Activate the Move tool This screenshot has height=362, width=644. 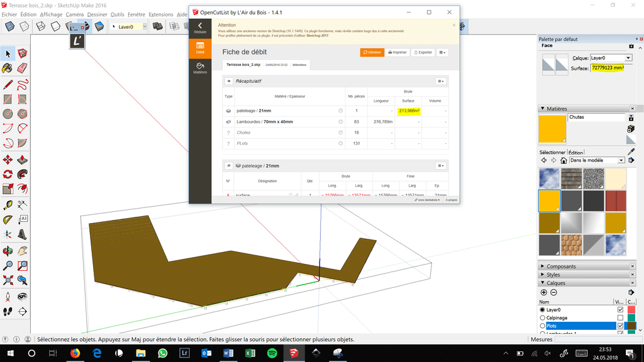[8, 160]
